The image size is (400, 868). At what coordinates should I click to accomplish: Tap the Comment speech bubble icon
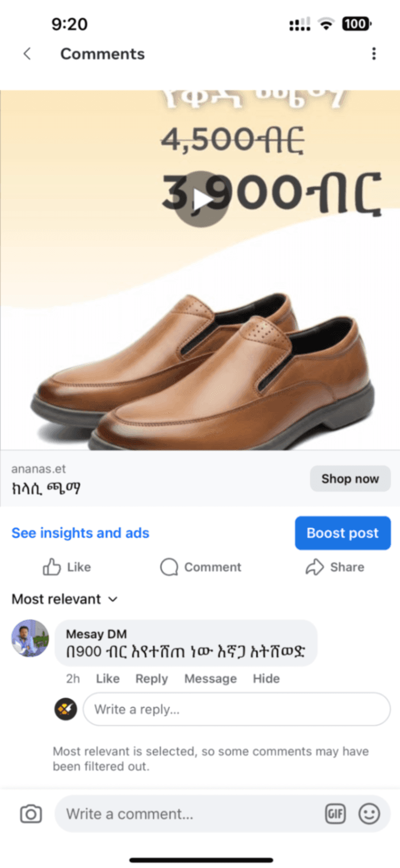[169, 567]
